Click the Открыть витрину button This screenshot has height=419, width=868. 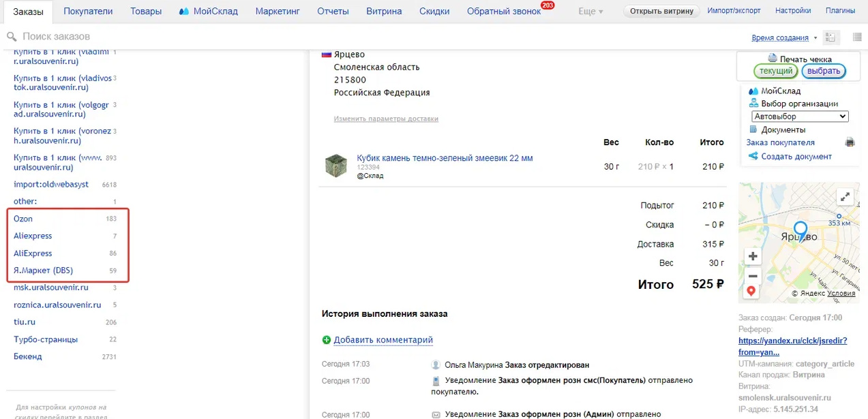pos(662,11)
